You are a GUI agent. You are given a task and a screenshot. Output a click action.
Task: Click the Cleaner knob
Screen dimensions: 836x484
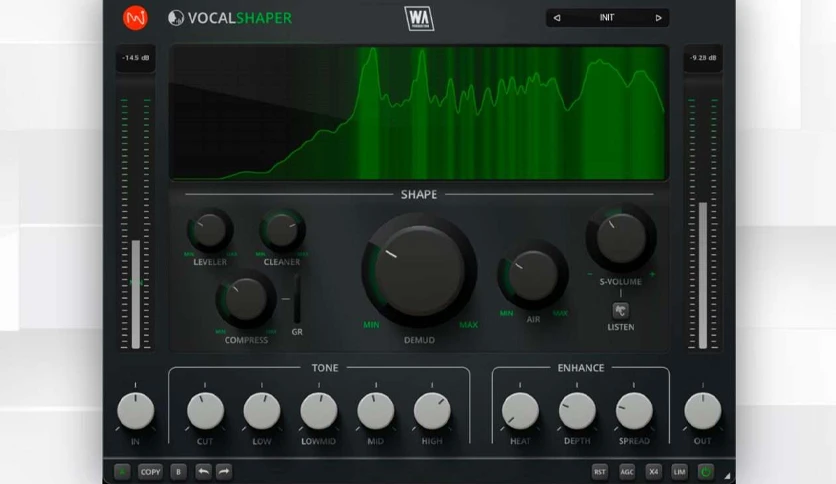(282, 230)
